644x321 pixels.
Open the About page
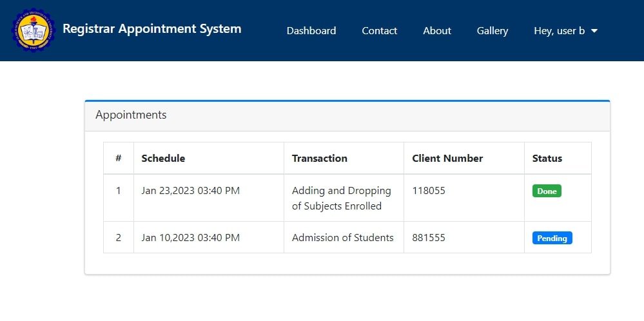pos(437,31)
